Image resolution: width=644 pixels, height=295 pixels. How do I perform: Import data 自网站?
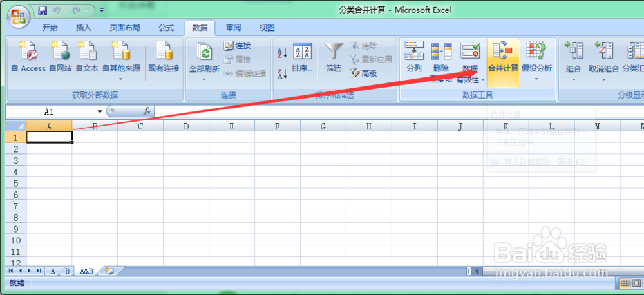(x=60, y=57)
